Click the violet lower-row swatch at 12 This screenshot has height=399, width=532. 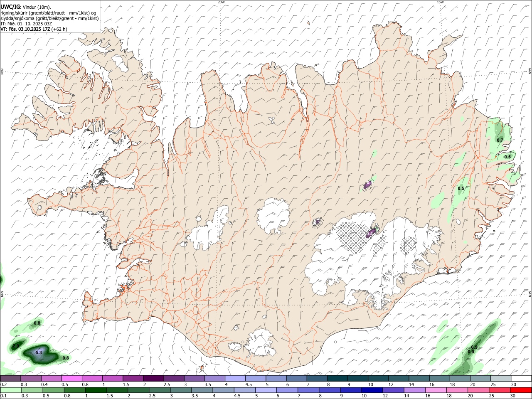tap(393, 390)
